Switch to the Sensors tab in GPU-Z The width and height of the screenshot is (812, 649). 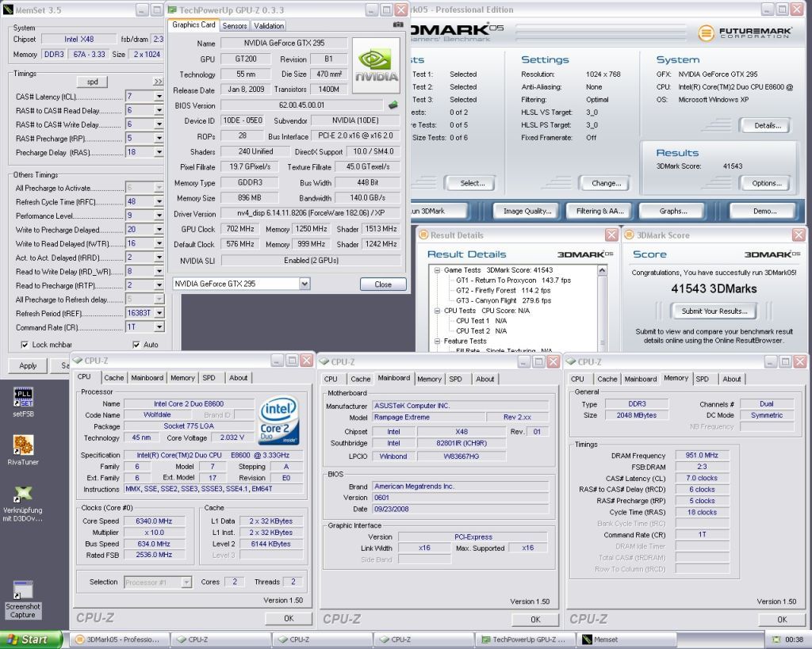(x=235, y=26)
